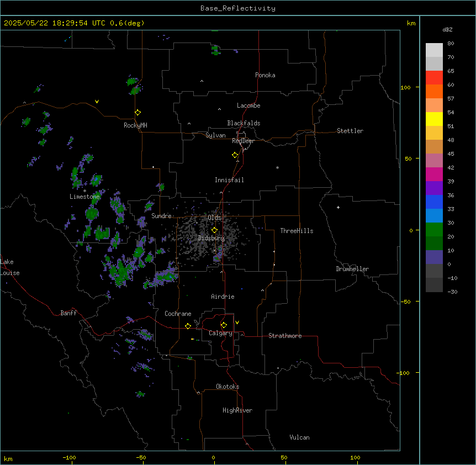This screenshot has width=476, height=465.
Task: Click the Innisfail city label
Action: [229, 180]
